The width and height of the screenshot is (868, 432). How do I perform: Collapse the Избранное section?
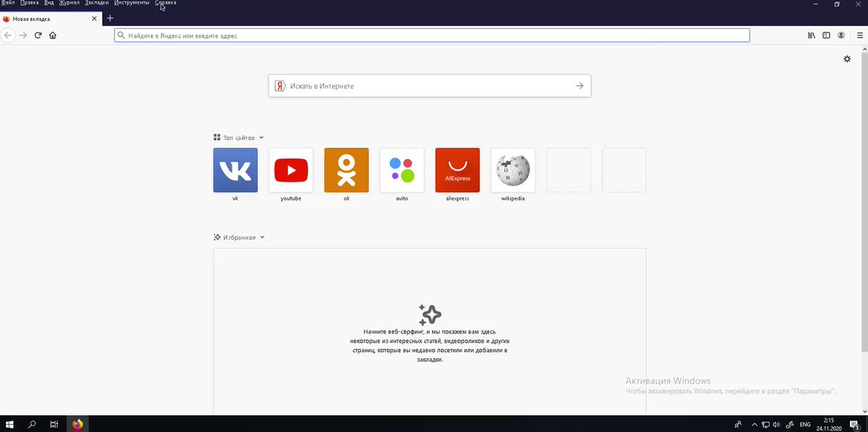coord(239,237)
